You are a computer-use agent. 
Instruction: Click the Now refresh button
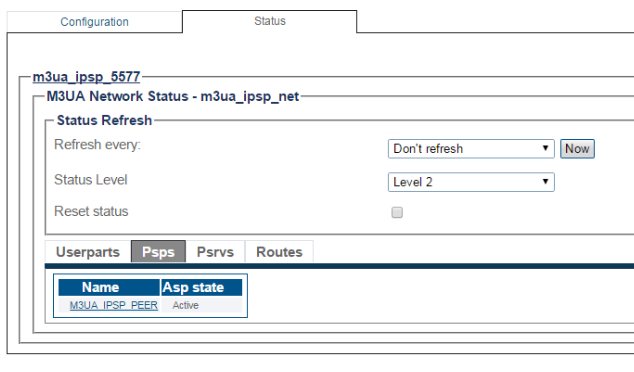point(577,149)
